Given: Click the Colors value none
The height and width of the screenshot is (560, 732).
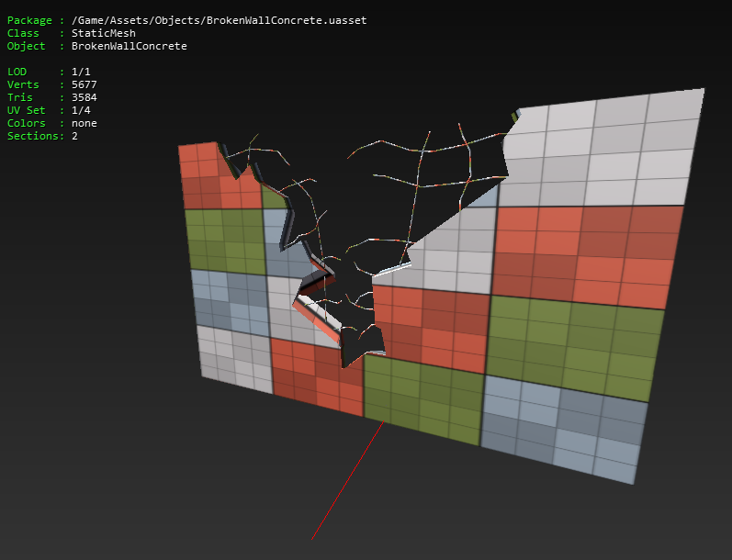Looking at the screenshot, I should 84,123.
